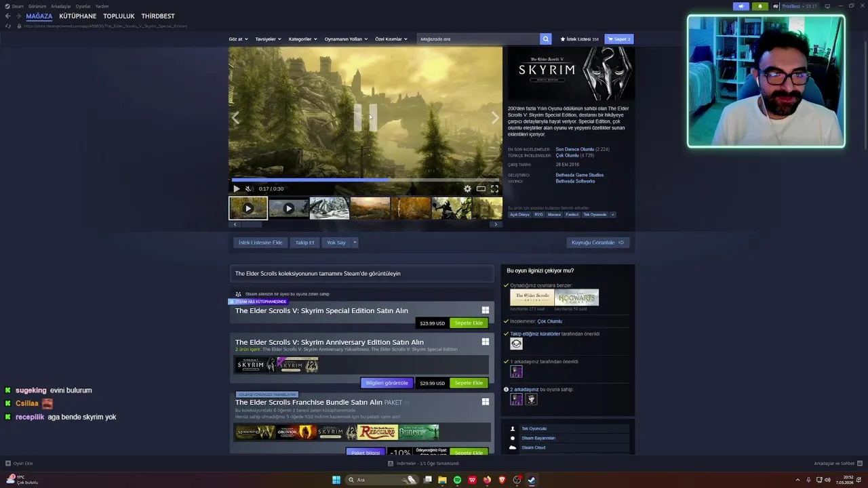Slide the thumbnail strip scroll handle
Viewport: 868px width, 488px height.
tap(251, 224)
